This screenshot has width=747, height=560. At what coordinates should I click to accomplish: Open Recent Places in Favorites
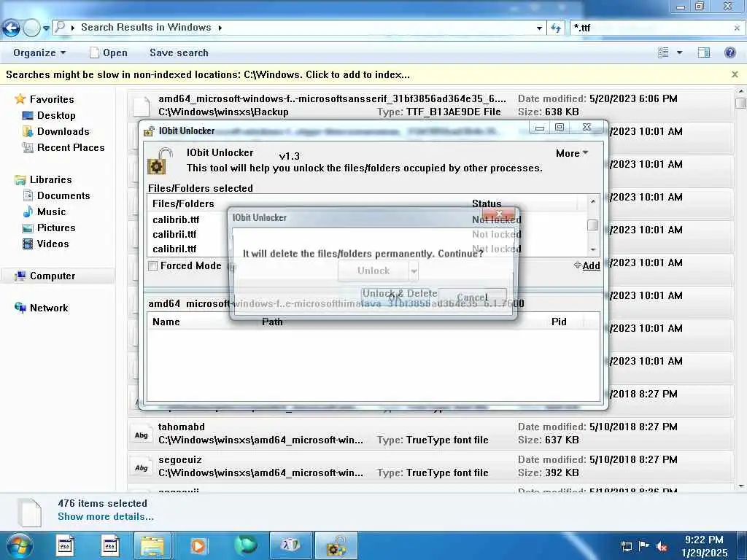(x=71, y=147)
